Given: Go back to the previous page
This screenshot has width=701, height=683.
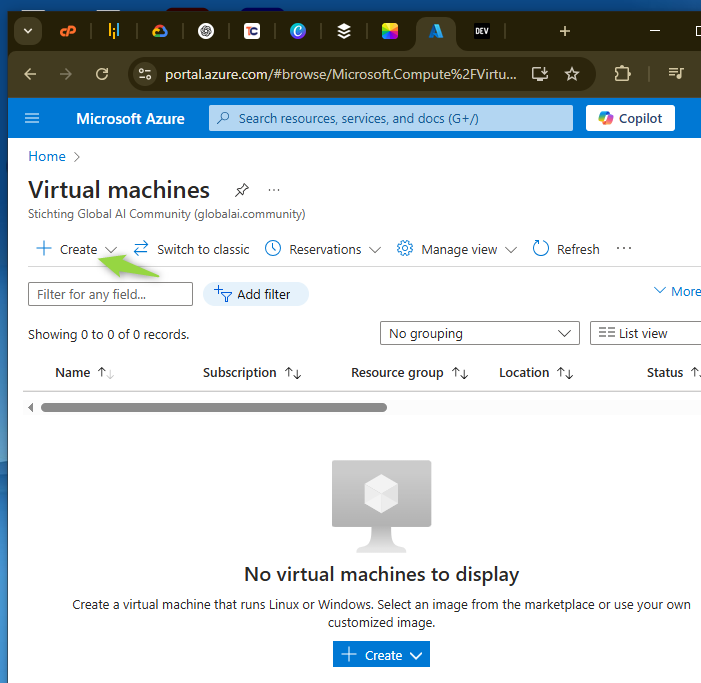Looking at the screenshot, I should (x=30, y=74).
